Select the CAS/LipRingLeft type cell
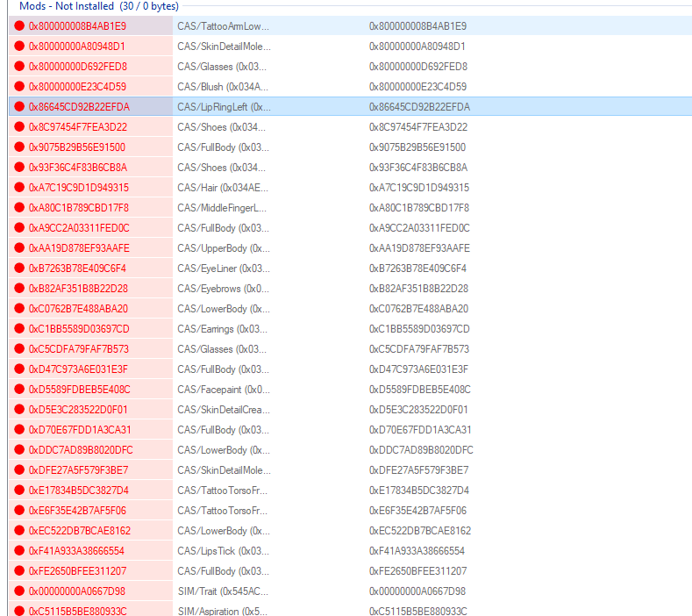This screenshot has width=692, height=616. (x=224, y=107)
